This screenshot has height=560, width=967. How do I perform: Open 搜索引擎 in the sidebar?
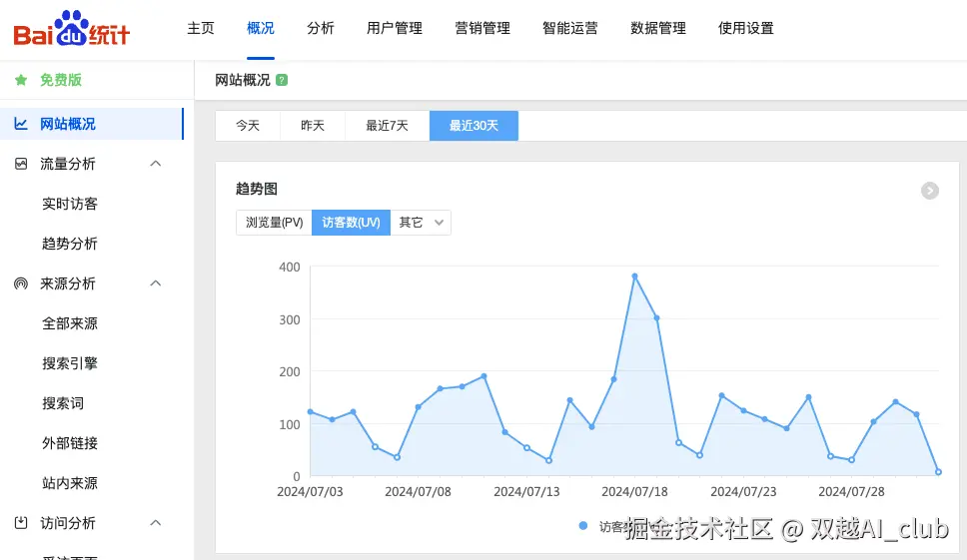tap(70, 363)
